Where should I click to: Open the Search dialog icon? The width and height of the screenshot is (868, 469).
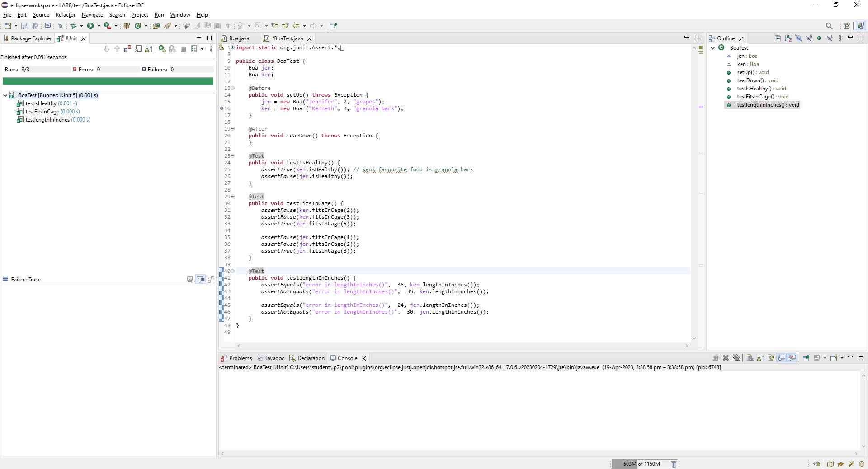click(830, 26)
